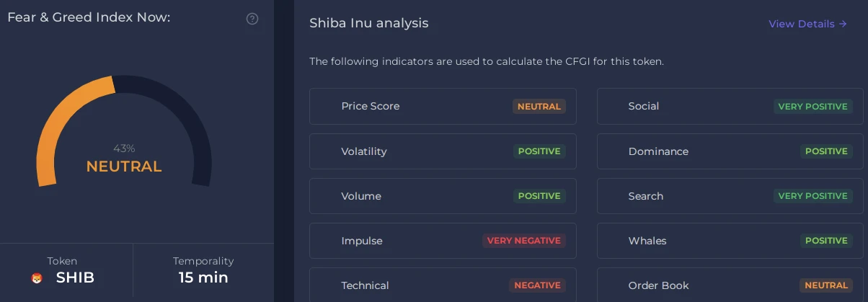Viewport: 868px width, 302px height.
Task: Select the Volatility indicator row
Action: click(443, 151)
